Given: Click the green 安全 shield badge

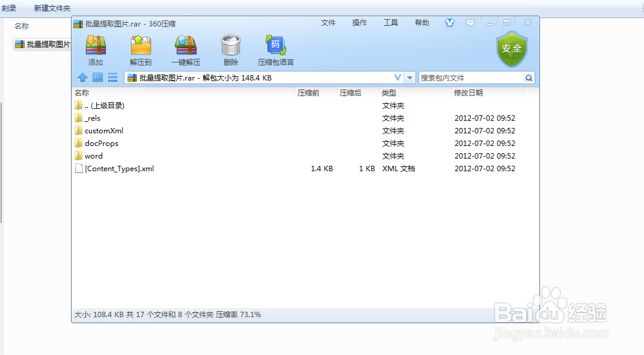Looking at the screenshot, I should 511,49.
